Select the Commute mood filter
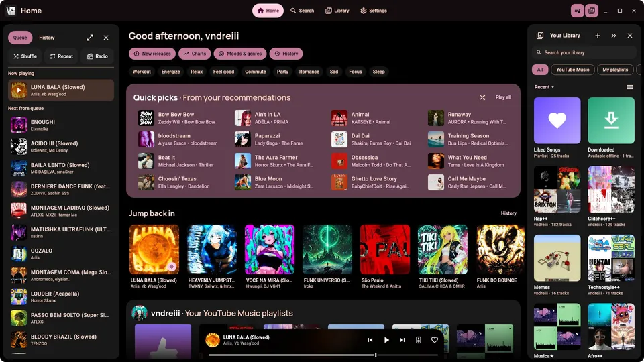644x362 pixels. tap(256, 72)
